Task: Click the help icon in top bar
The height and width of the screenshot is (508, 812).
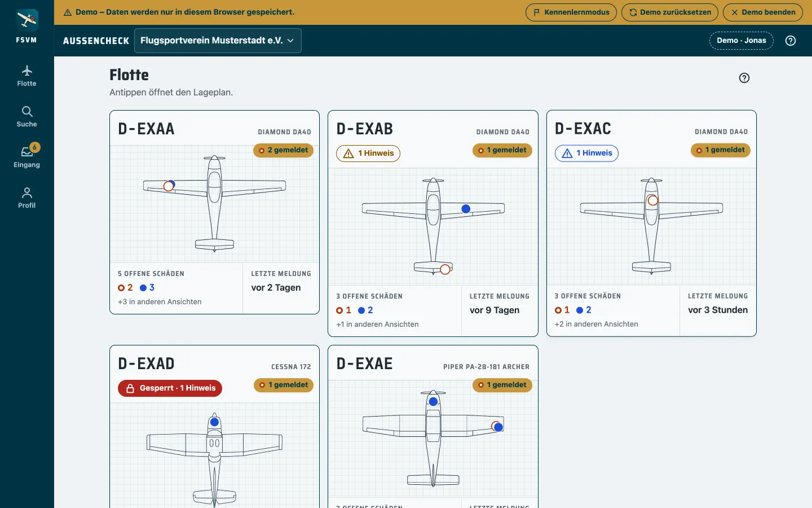Action: 791,41
